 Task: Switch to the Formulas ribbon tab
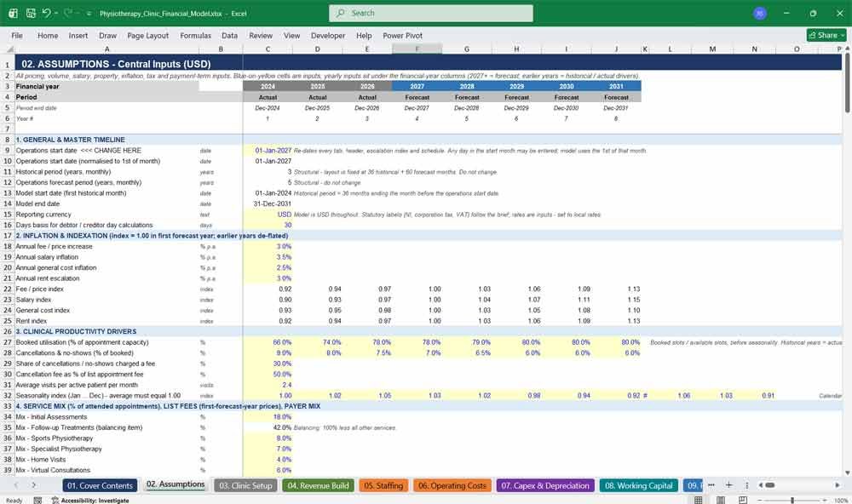tap(196, 35)
